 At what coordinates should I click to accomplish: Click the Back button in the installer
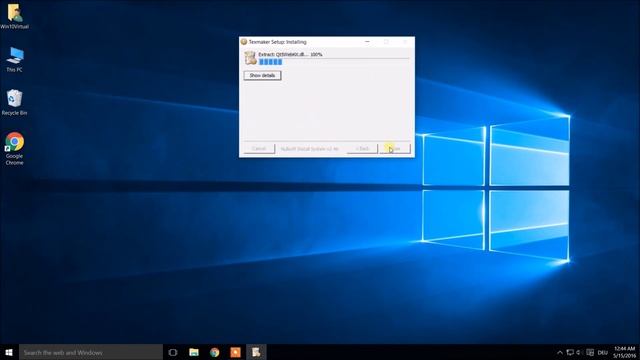[362, 149]
